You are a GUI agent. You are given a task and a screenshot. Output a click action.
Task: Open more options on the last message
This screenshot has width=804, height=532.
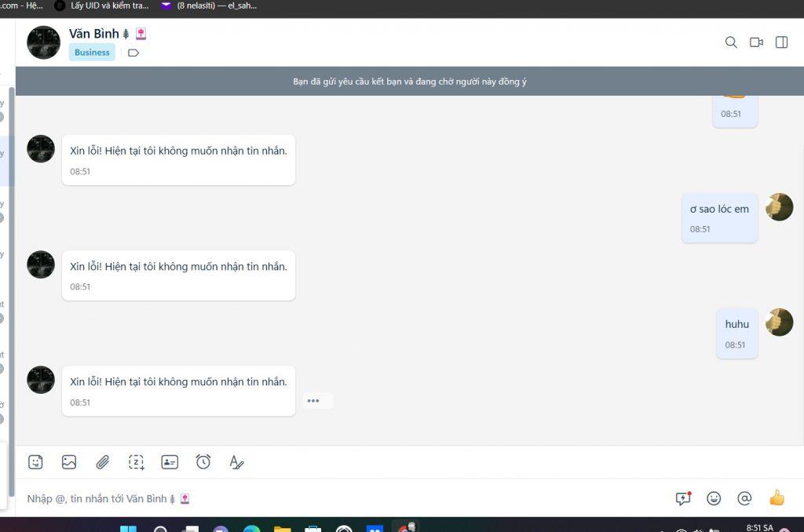pos(313,401)
